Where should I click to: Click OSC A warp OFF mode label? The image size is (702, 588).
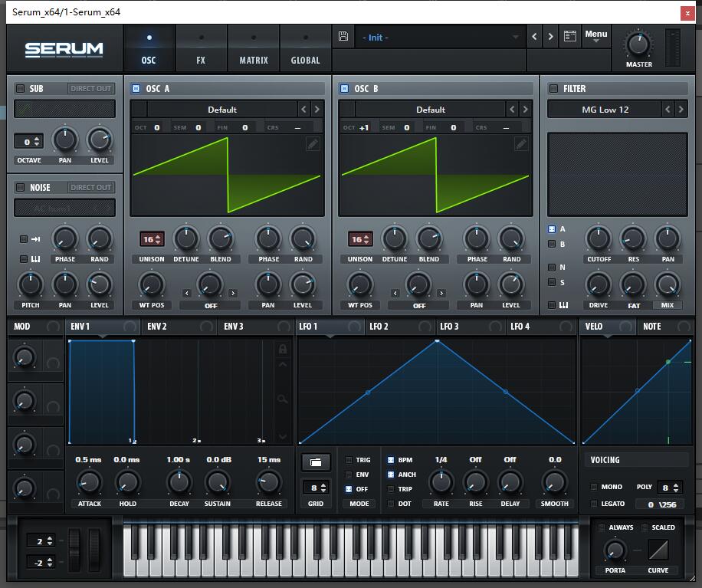click(211, 306)
